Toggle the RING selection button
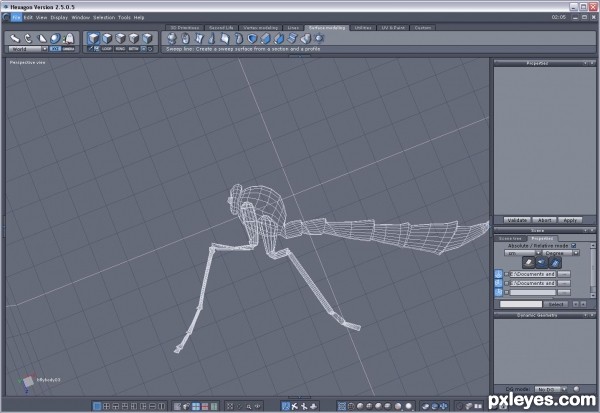The height and width of the screenshot is (413, 600). click(x=120, y=49)
